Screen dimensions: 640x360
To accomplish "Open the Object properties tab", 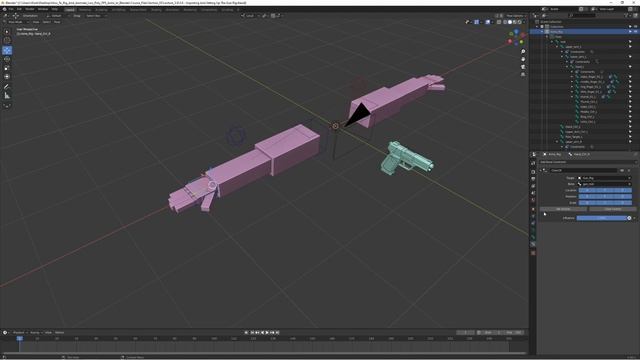I will click(x=533, y=209).
